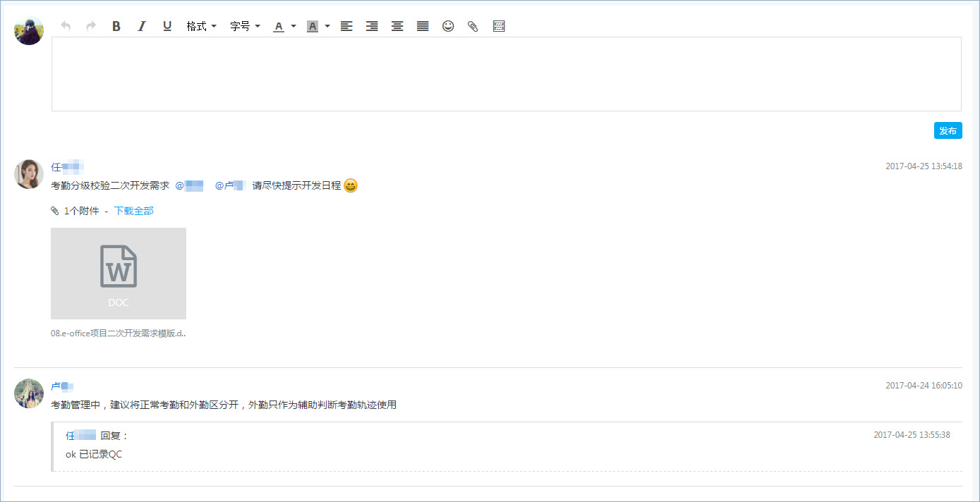The image size is (980, 502).
Task: Attach a file with paperclip icon
Action: coord(473,26)
